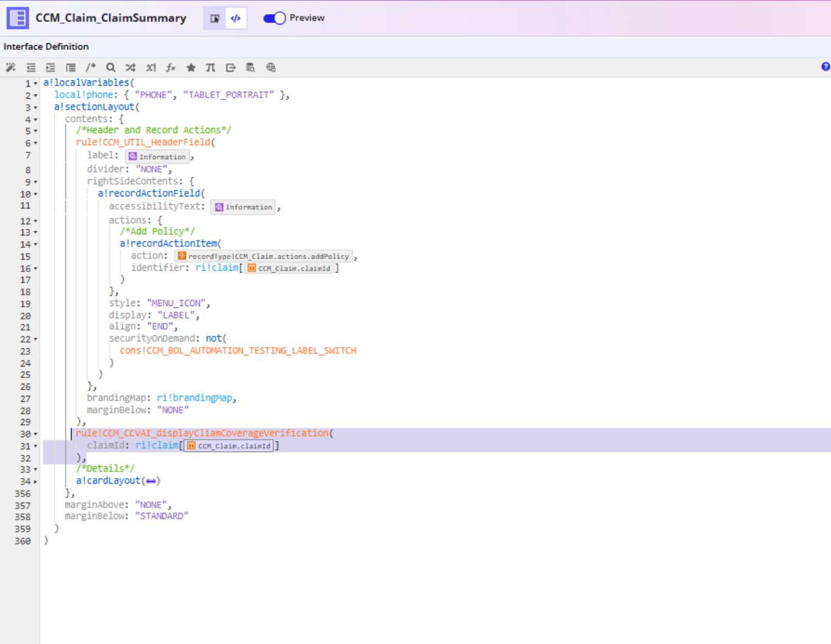Viewport: 831px width, 644px height.
Task: Click ri!brandingMap on line 27
Action: click(x=194, y=398)
